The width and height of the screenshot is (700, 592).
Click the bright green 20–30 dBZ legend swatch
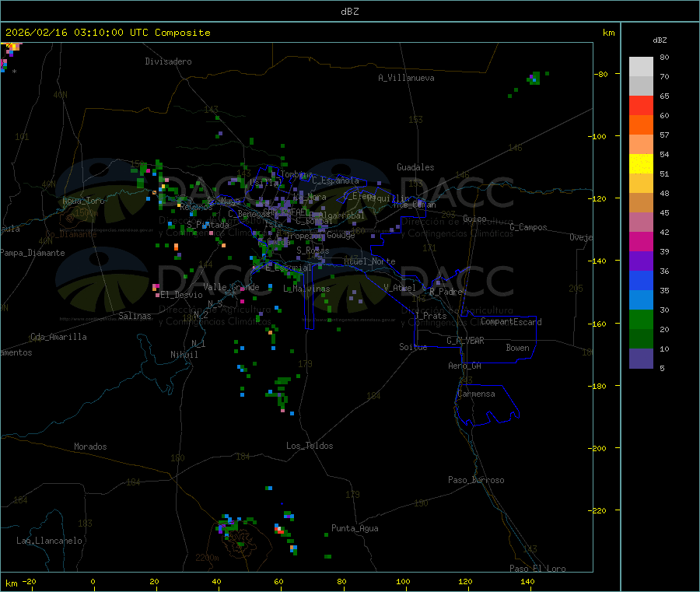coord(641,319)
